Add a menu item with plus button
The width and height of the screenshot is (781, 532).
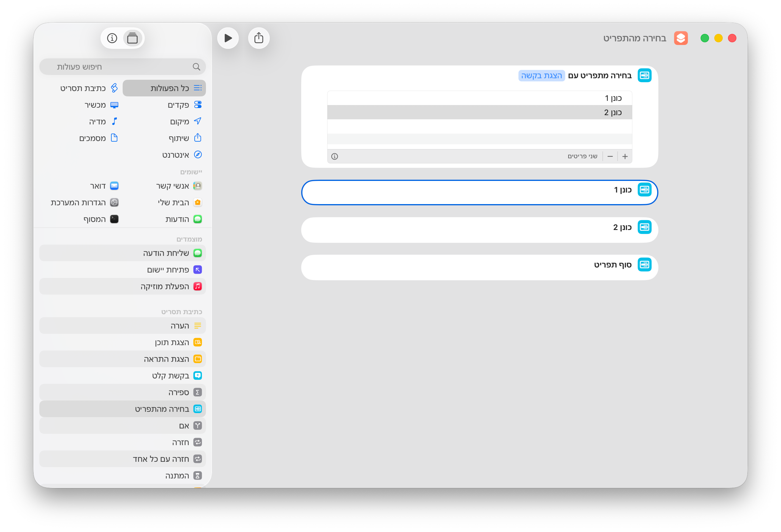pos(624,157)
